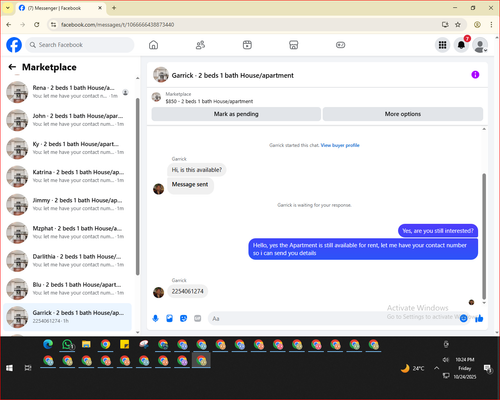Viewport: 500px width, 400px height.
Task: Go back in the browser
Action: click(x=9, y=25)
